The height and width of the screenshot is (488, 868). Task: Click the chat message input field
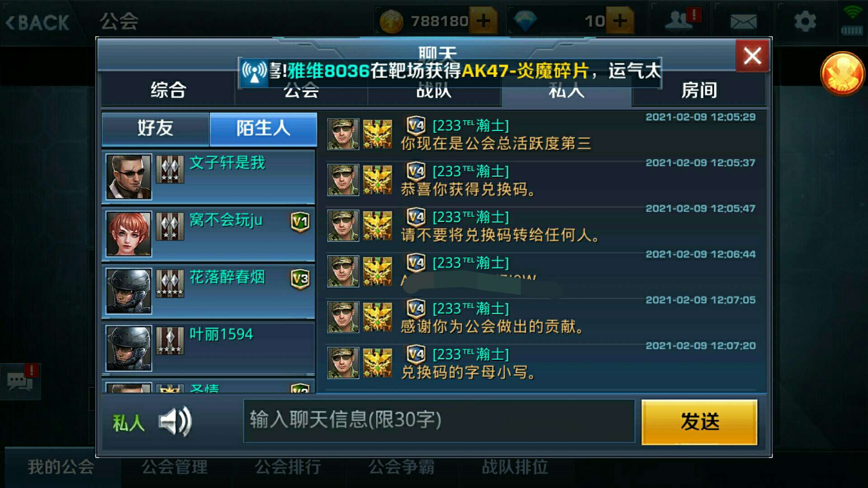439,421
